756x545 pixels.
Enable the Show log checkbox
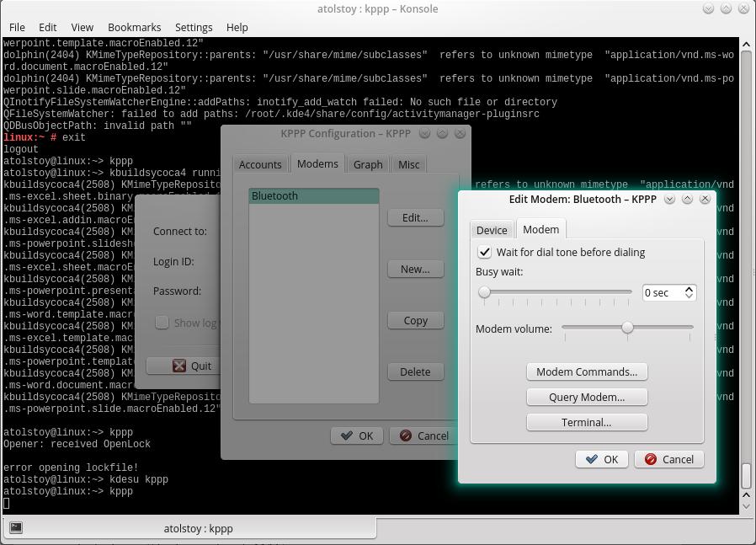pos(162,323)
